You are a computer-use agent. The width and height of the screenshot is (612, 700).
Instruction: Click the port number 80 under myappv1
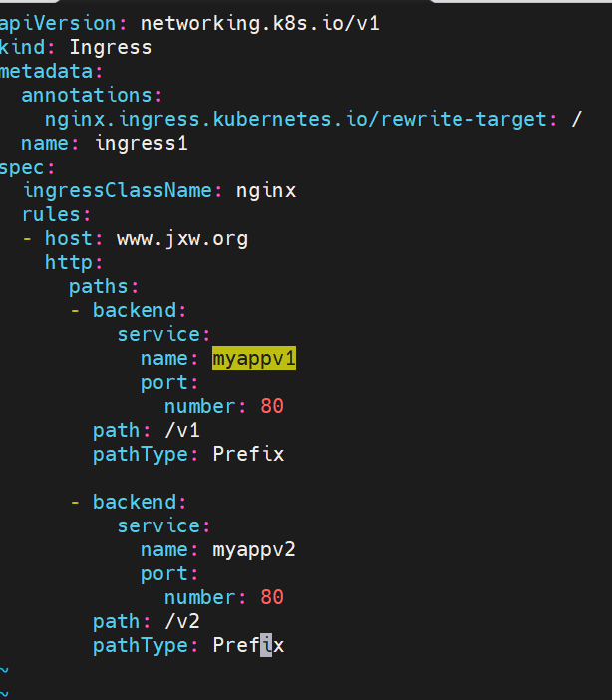click(x=272, y=406)
